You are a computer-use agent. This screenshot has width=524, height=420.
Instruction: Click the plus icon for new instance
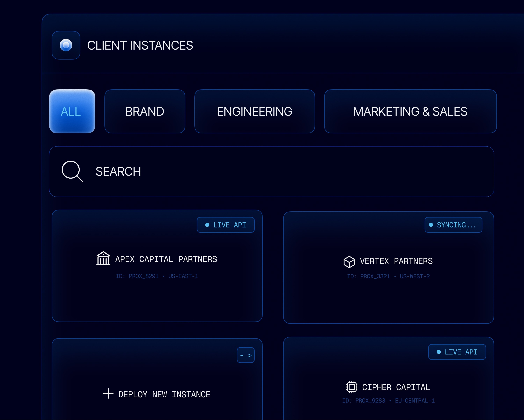(108, 393)
